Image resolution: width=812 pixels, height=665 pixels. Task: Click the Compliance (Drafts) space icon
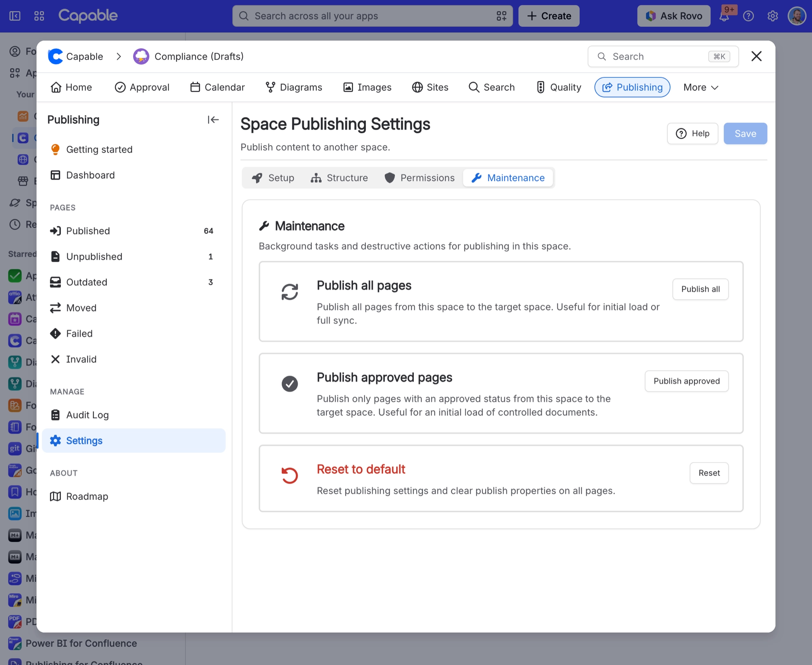(x=141, y=56)
